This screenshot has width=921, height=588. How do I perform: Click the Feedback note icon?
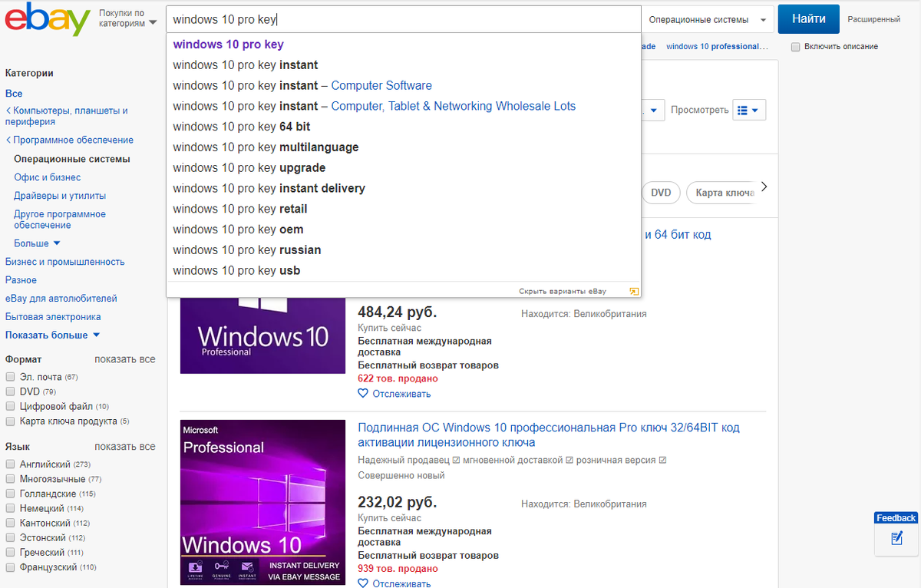point(896,539)
